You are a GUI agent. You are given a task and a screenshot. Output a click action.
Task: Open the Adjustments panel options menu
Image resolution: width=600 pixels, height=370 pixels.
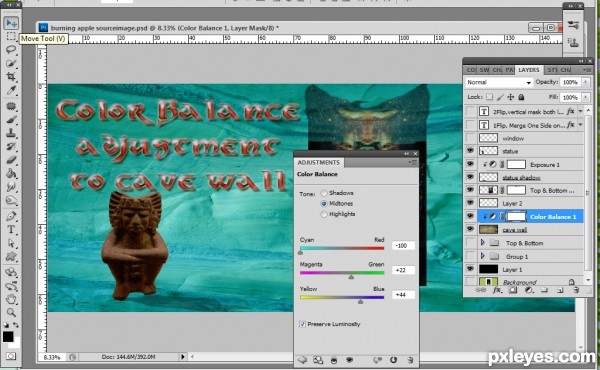(x=413, y=162)
